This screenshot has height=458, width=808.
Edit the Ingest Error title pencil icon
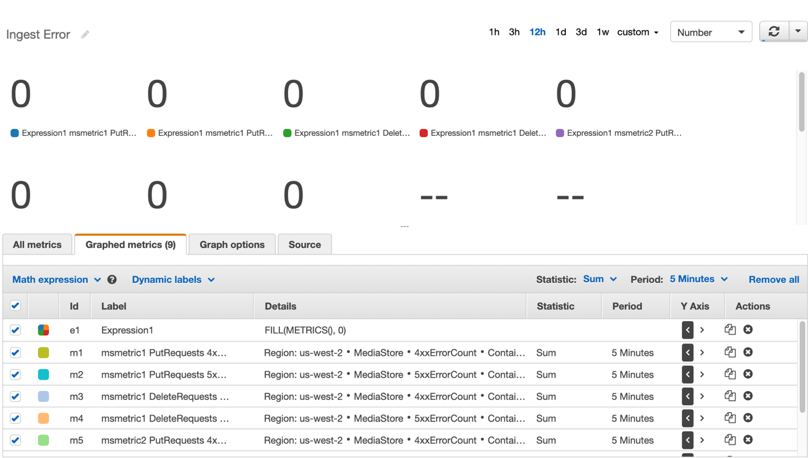click(85, 35)
